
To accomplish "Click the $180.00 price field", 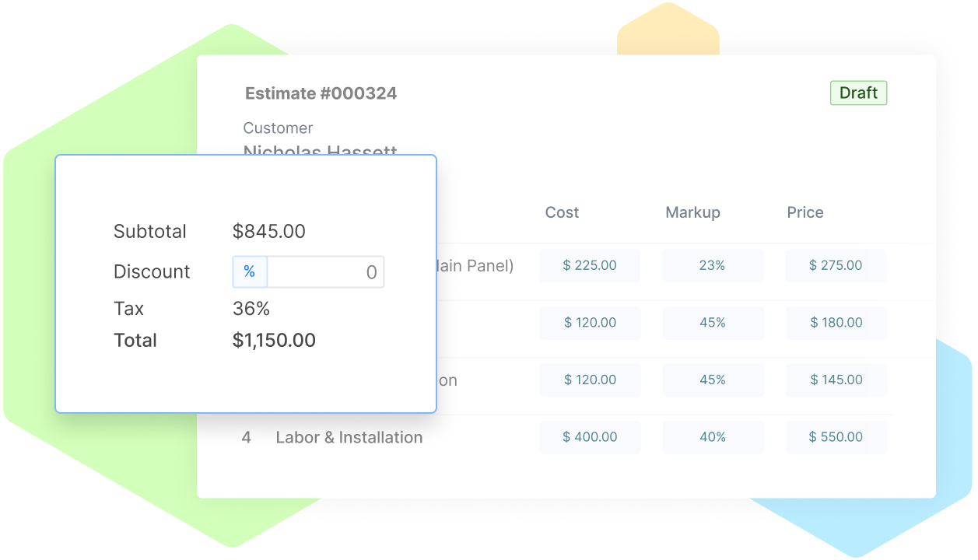I will coord(835,323).
